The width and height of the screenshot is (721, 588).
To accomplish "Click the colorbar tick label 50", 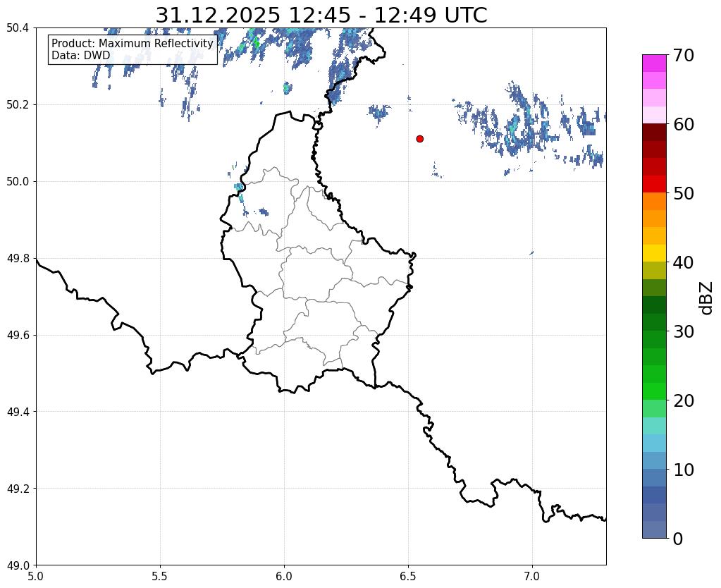I will (684, 193).
